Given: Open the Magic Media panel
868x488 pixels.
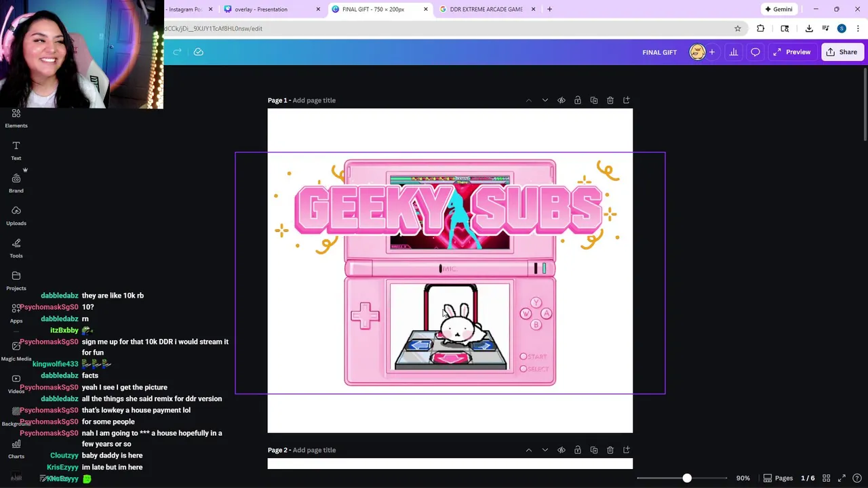Looking at the screenshot, I should (x=16, y=351).
